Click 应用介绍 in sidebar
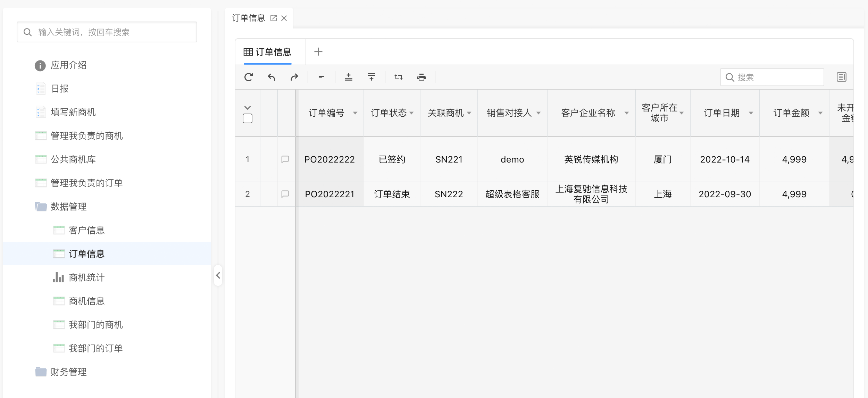 click(68, 65)
